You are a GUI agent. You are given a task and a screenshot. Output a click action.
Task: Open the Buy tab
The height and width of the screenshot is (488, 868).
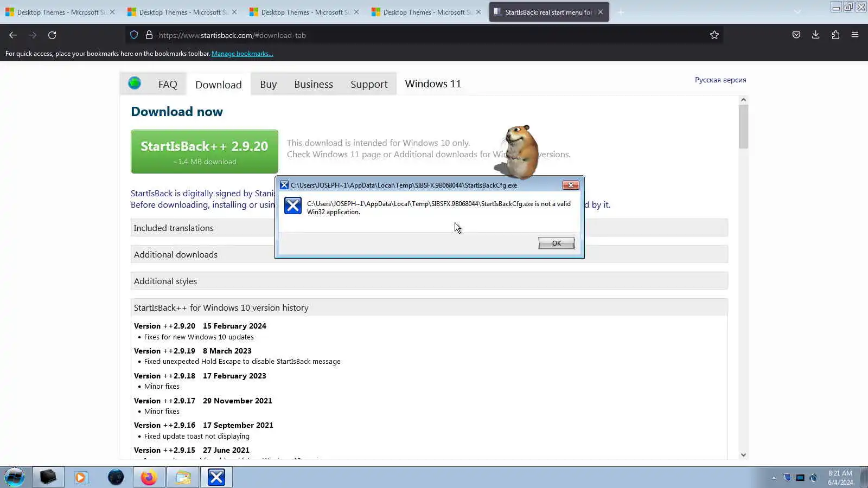268,84
